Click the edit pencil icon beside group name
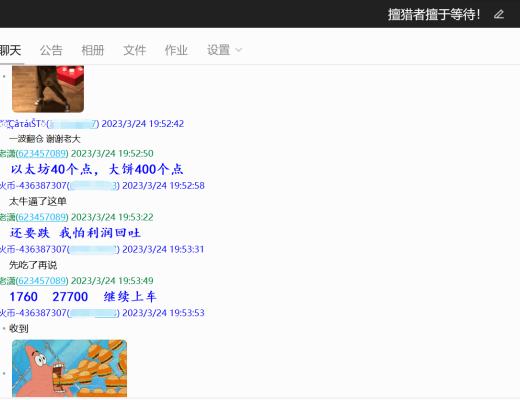Viewport: 520px width, 400px height. click(499, 14)
